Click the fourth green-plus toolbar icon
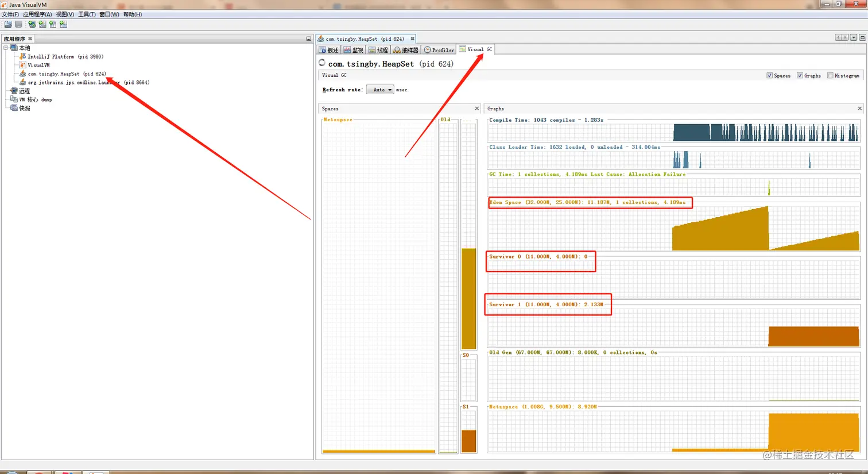 pos(42,24)
